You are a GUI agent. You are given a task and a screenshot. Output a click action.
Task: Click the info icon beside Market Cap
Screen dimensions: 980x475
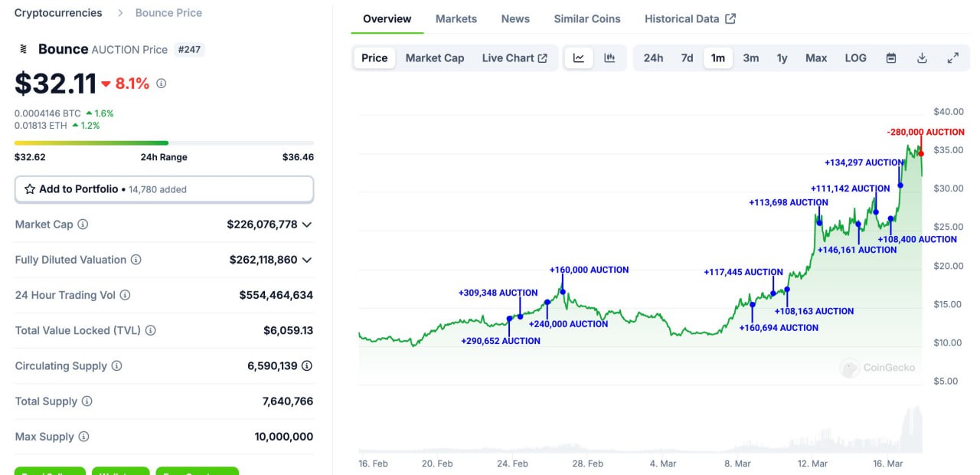(x=83, y=224)
